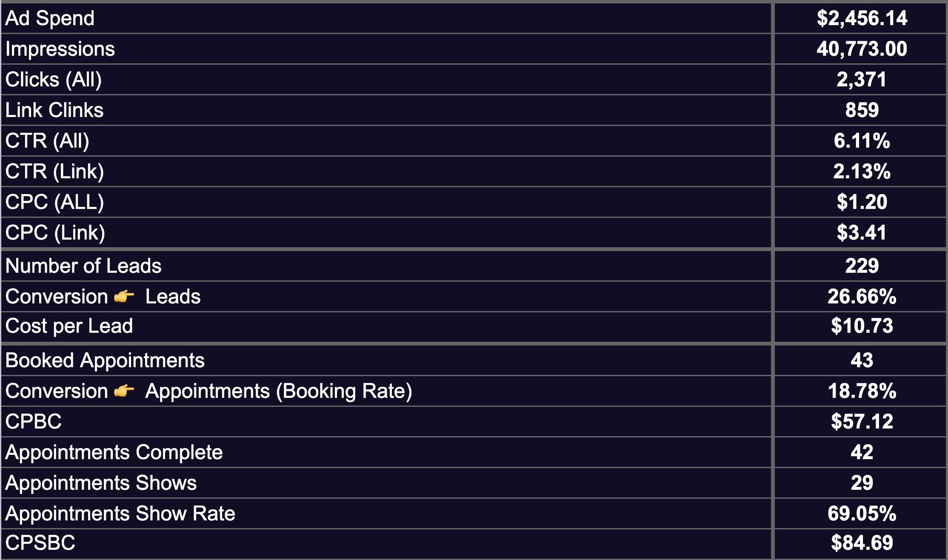Select the Cost per Lead value $10.73
The width and height of the screenshot is (948, 560).
[x=862, y=326]
